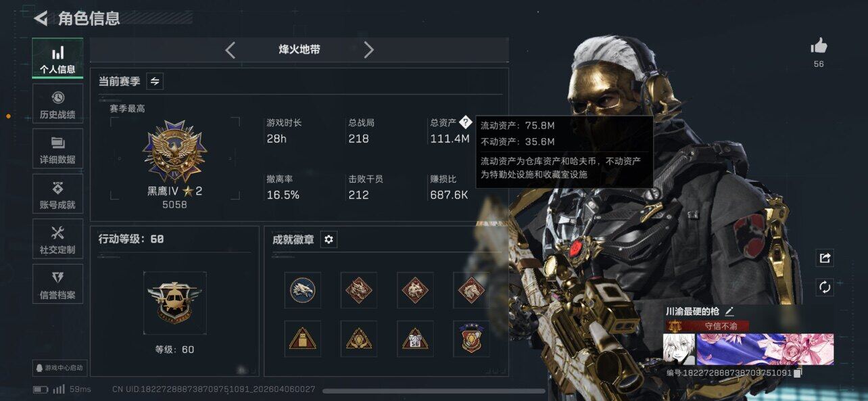Share the profile with the share icon
This screenshot has width=868, height=401.
coord(825,258)
